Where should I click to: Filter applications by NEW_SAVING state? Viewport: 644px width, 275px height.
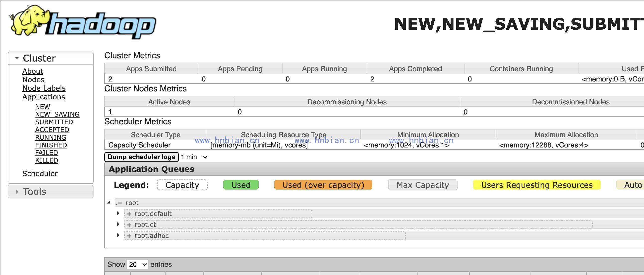click(x=57, y=114)
